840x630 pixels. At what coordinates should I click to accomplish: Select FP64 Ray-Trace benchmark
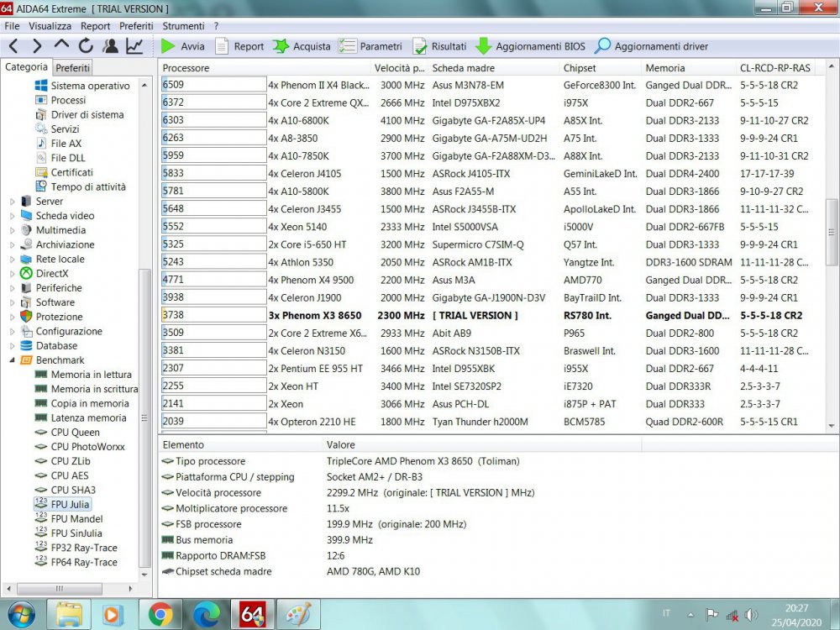pyautogui.click(x=84, y=562)
